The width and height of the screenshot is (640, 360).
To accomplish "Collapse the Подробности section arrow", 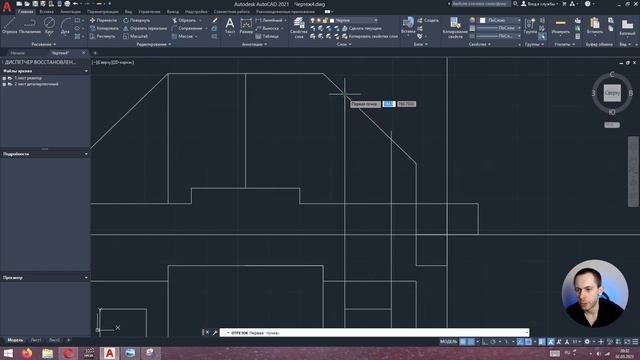I will pyautogui.click(x=86, y=154).
